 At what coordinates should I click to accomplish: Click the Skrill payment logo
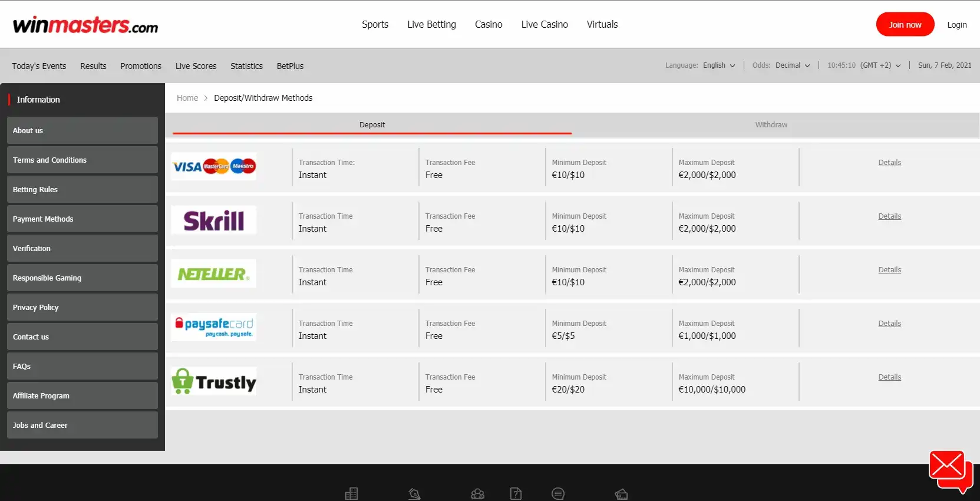pos(213,221)
